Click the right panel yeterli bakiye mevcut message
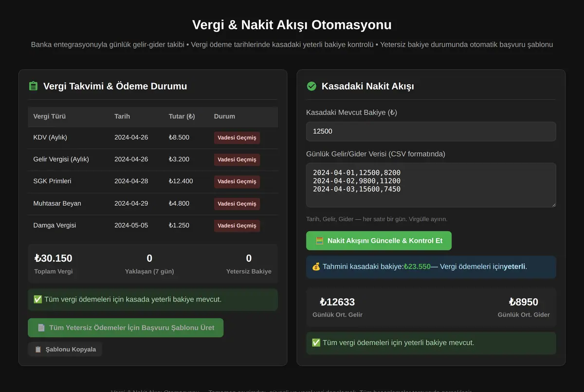584x392 pixels. (x=431, y=343)
